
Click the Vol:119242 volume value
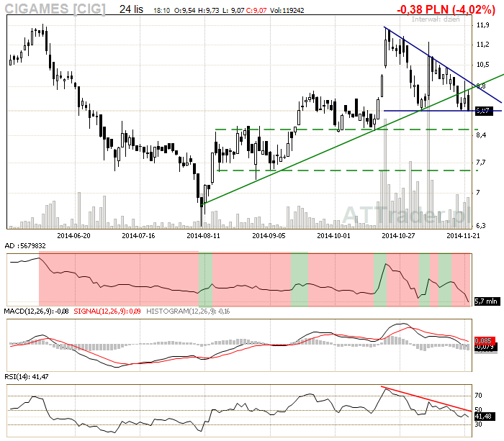(287, 11)
